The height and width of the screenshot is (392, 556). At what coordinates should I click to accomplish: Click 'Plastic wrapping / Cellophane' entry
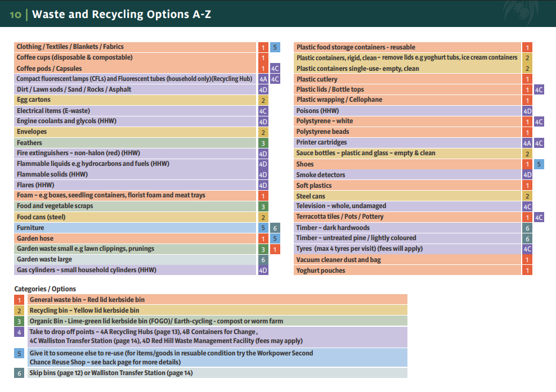click(407, 100)
